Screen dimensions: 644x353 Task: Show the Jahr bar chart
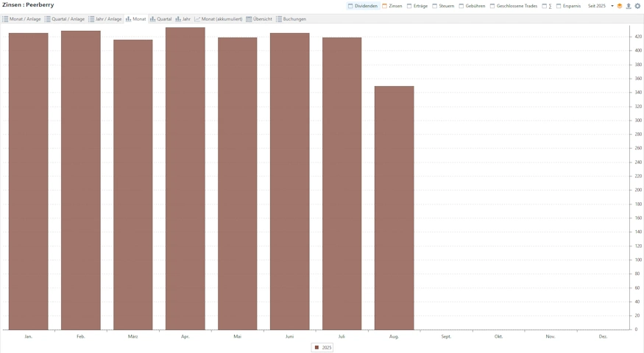pos(183,19)
